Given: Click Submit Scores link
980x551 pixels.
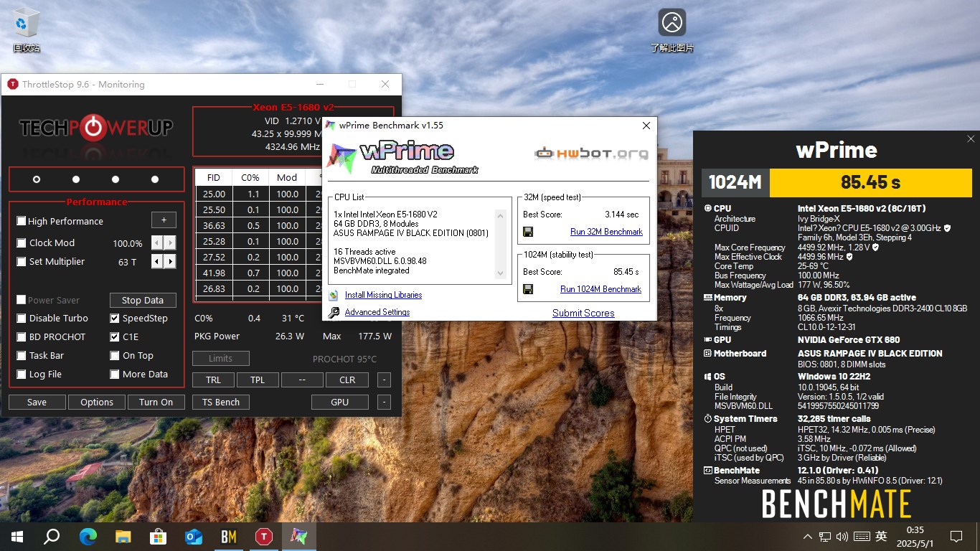Looking at the screenshot, I should pos(583,313).
